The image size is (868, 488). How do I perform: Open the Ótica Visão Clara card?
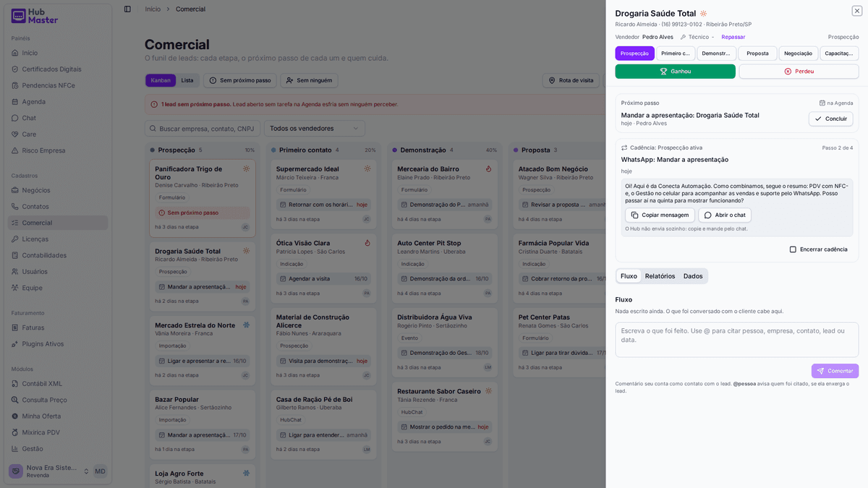point(323,267)
